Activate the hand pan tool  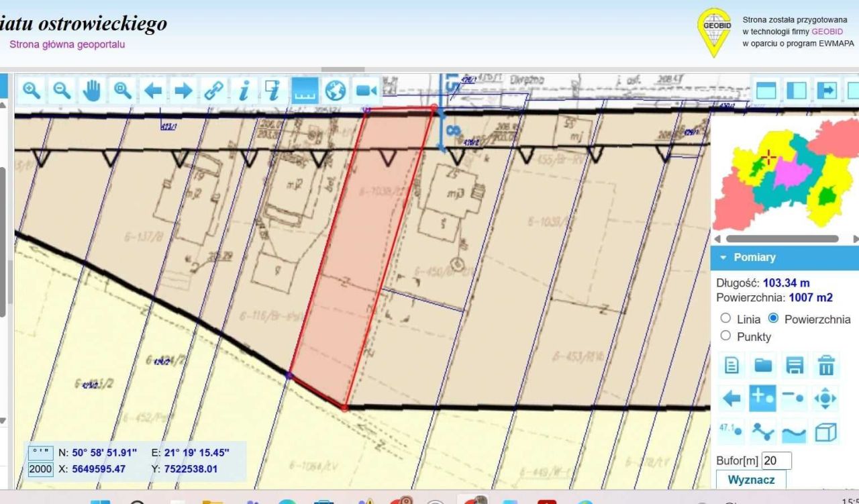tap(92, 90)
